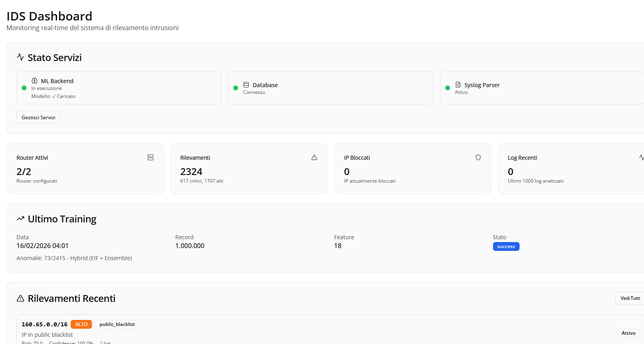Click the Syslog Parser document icon
The height and width of the screenshot is (344, 644).
click(458, 85)
